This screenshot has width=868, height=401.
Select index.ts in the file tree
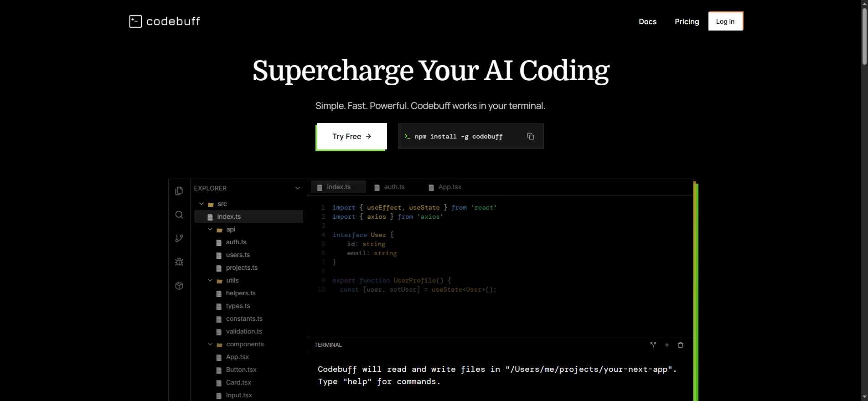248,216
